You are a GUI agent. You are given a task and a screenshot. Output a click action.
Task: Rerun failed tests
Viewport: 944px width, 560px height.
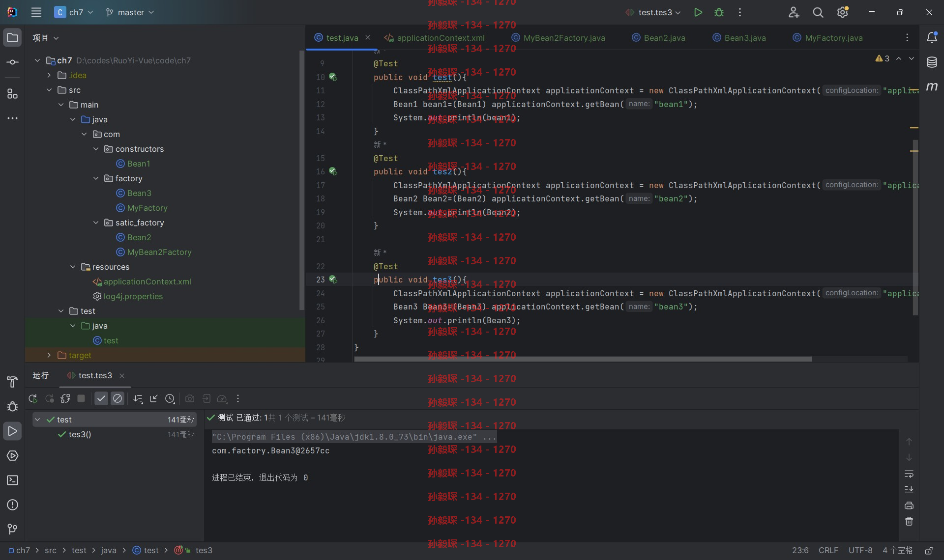coord(49,398)
